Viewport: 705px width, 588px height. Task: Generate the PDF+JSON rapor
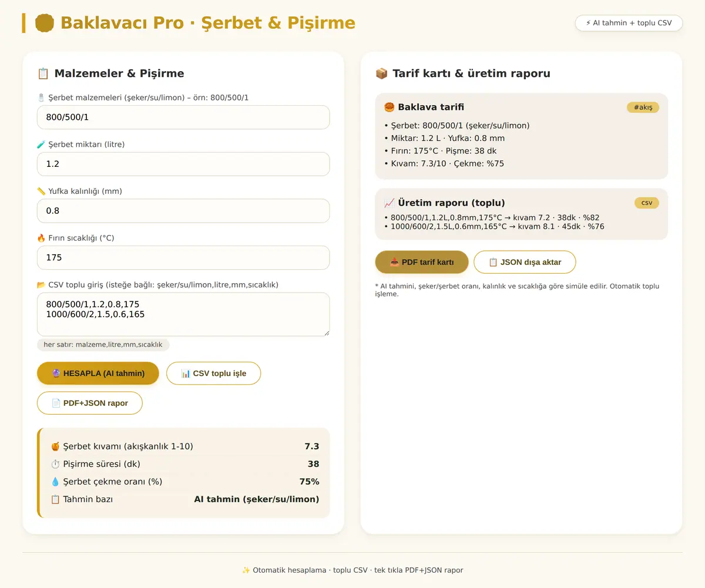coord(90,403)
